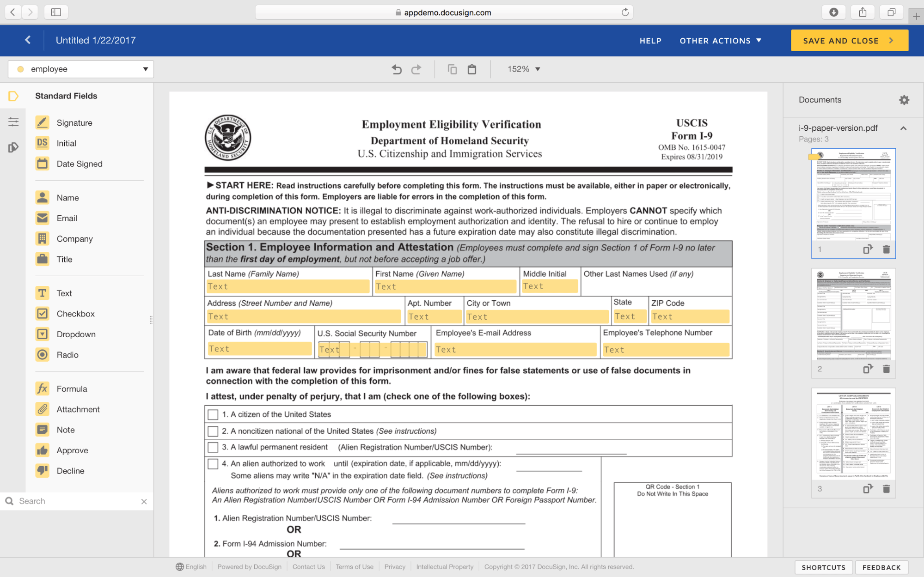Select the Attachment field tool

(x=78, y=409)
